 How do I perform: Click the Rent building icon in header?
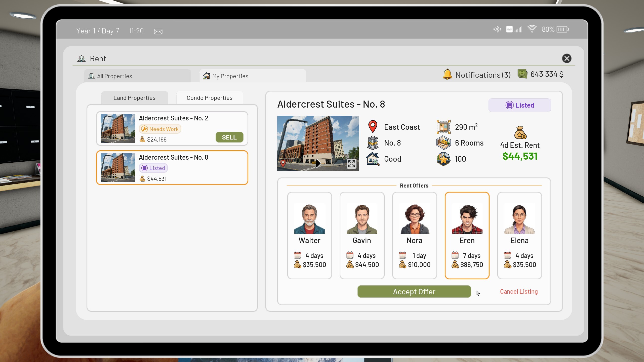(82, 59)
